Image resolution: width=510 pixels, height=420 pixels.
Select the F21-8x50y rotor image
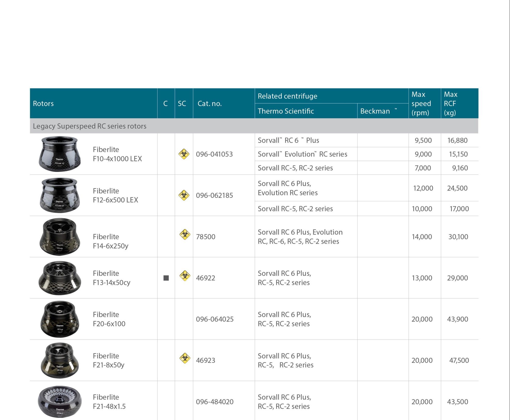point(60,360)
